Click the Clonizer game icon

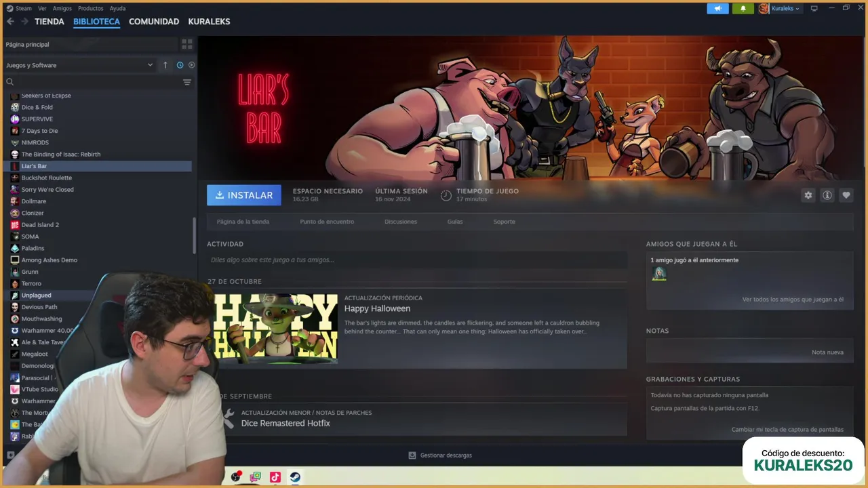coord(15,213)
